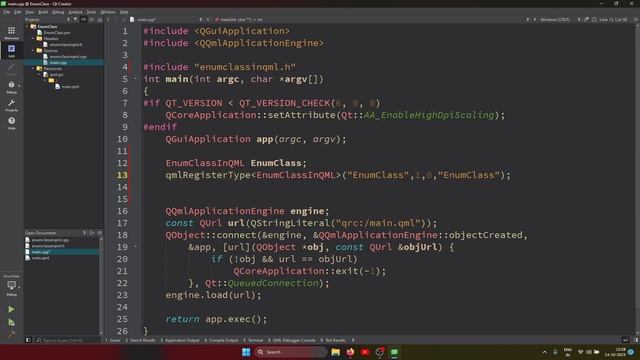This screenshot has height=360, width=640.
Task: Fold the main function at line 5
Action: tap(136, 79)
